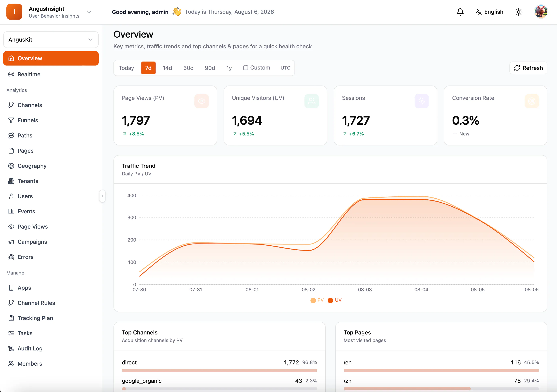
Task: Click the Geography globe icon
Action: point(11,166)
